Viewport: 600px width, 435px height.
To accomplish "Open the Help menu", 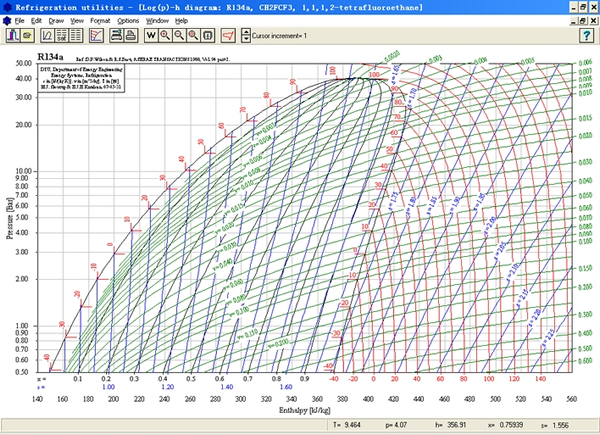I will pos(181,21).
